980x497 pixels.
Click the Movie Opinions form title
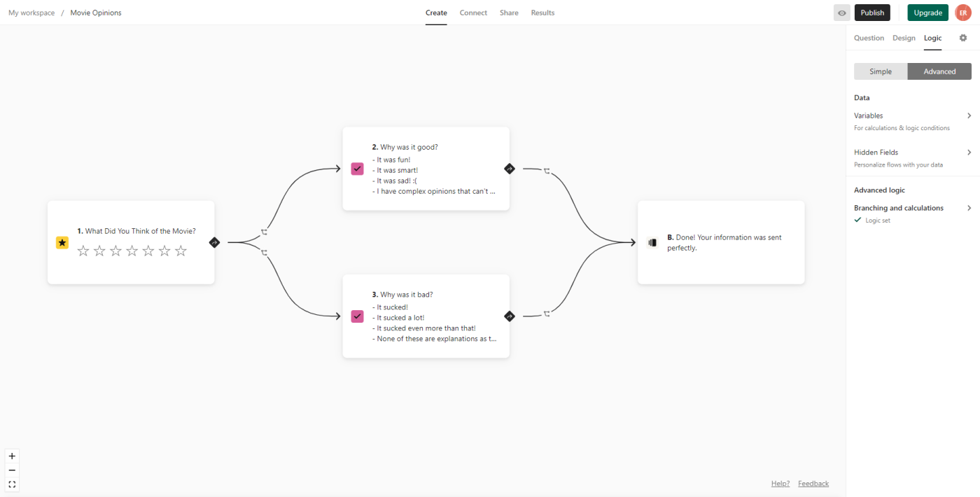coord(96,13)
